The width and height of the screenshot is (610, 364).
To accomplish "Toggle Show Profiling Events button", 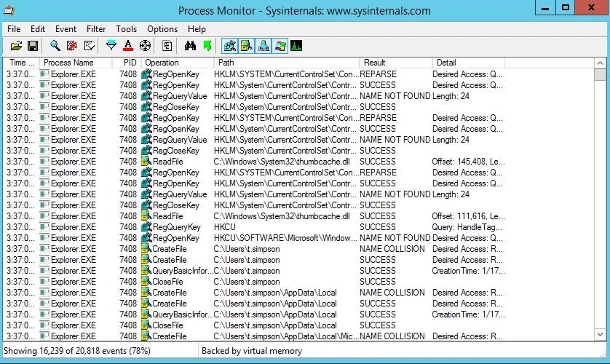I will coord(296,46).
